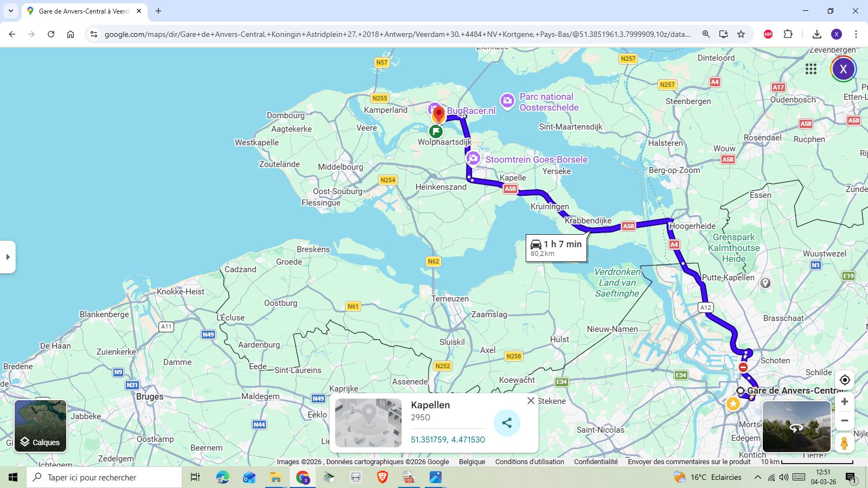Open Conditions d'utilisation link
This screenshot has width=868, height=488.
coord(529,462)
